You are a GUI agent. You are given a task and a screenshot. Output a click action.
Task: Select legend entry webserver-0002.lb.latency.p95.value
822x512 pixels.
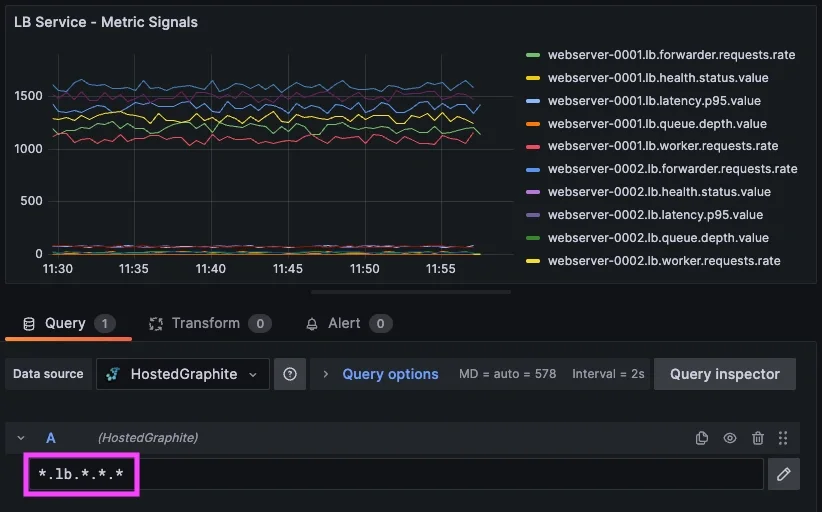point(655,215)
